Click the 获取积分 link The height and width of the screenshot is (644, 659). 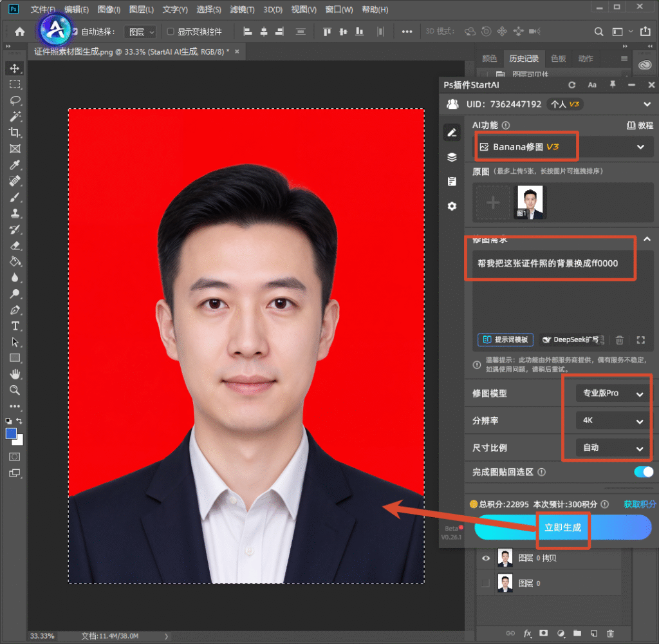639,504
